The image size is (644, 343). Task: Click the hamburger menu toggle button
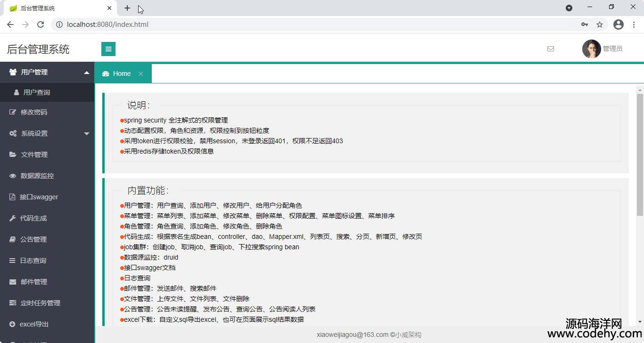click(108, 49)
